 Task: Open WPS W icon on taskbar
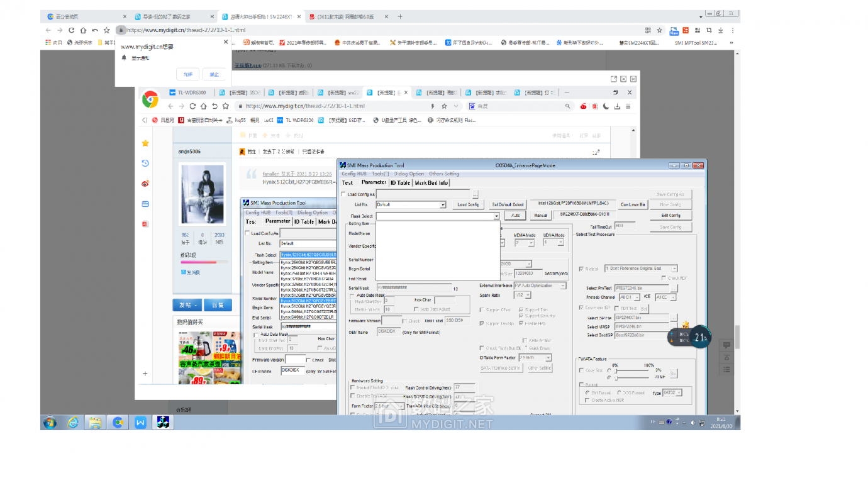pos(140,422)
